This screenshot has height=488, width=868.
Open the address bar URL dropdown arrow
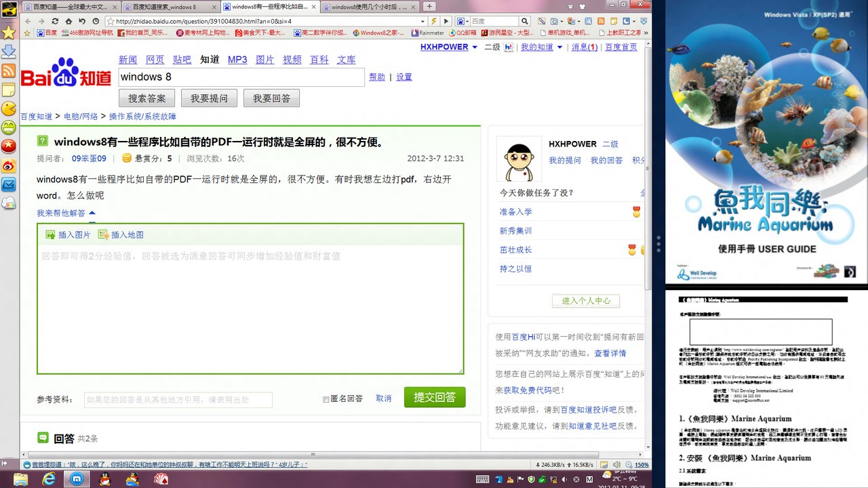point(423,21)
